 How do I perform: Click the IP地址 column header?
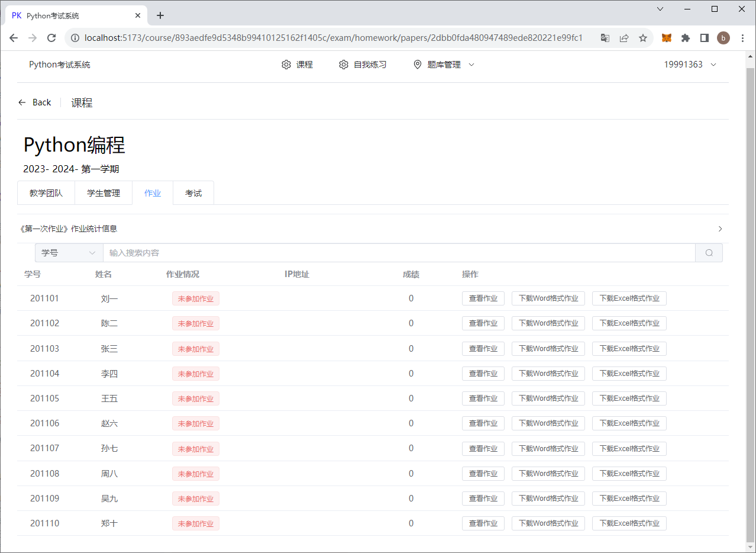click(x=297, y=274)
